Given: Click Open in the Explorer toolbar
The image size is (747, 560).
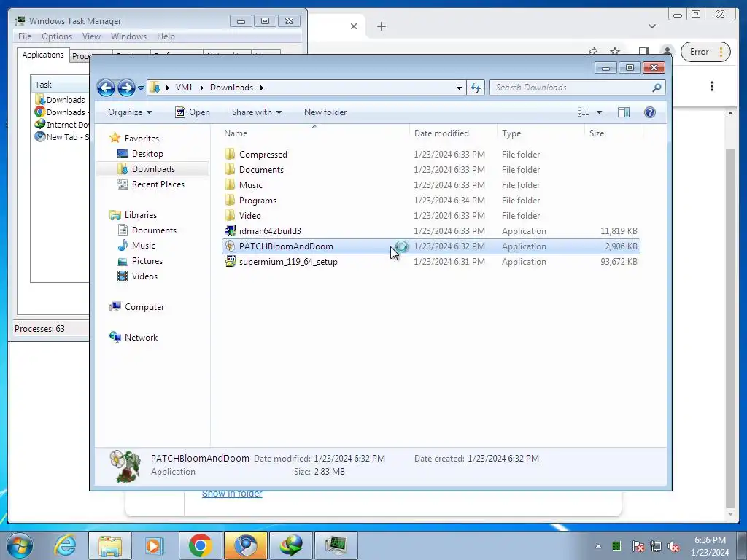Looking at the screenshot, I should 193,112.
